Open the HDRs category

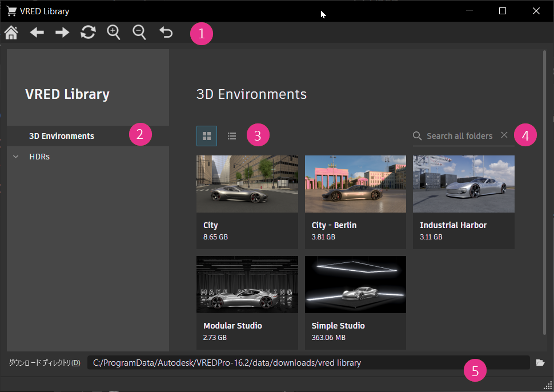point(39,157)
